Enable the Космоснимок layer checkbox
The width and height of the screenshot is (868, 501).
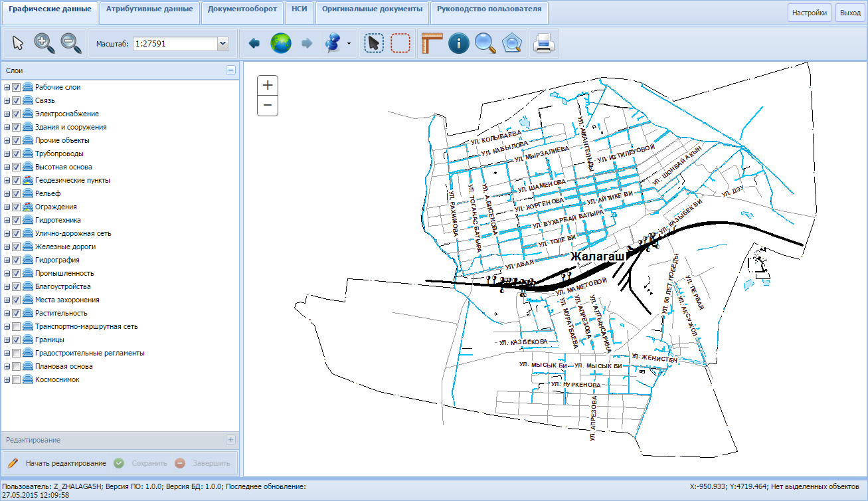(17, 379)
